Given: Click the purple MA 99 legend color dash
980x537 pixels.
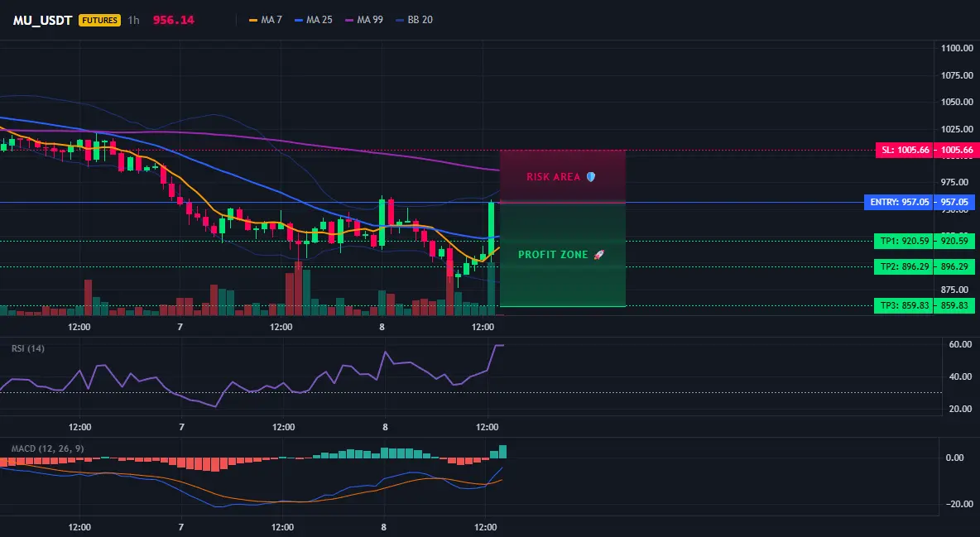Looking at the screenshot, I should (x=348, y=20).
